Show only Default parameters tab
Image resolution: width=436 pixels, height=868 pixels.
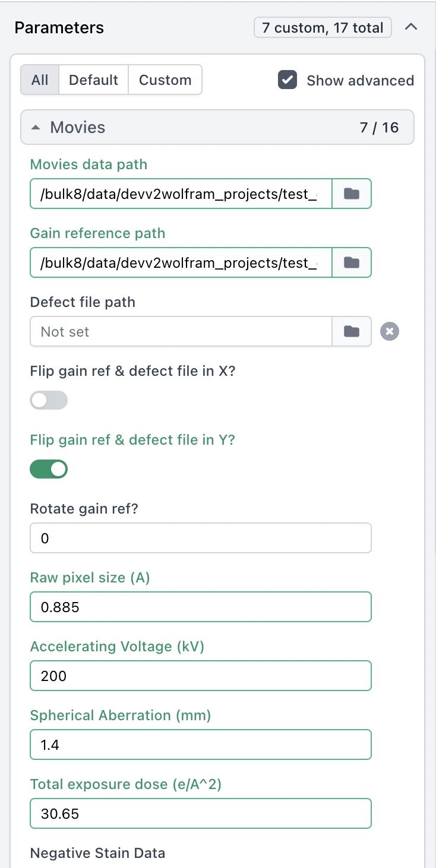tap(93, 80)
